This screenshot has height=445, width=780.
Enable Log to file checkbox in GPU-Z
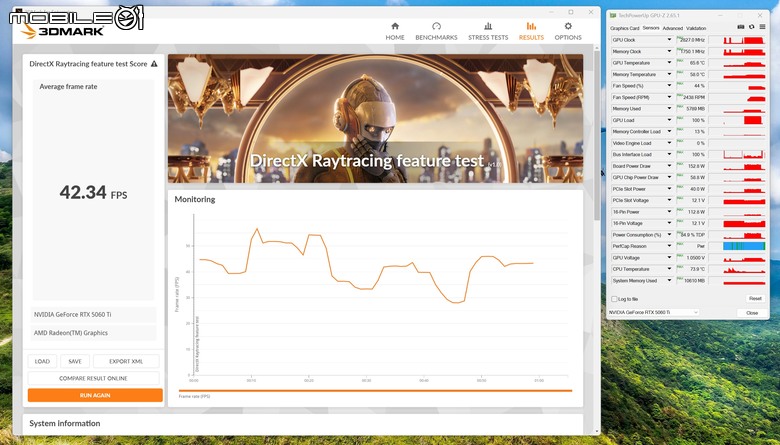614,299
